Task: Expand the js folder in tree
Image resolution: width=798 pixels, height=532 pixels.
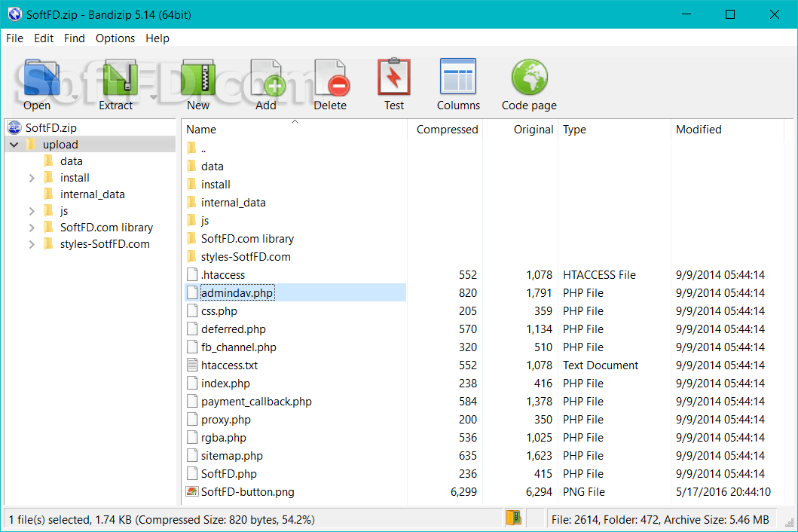Action: point(32,211)
